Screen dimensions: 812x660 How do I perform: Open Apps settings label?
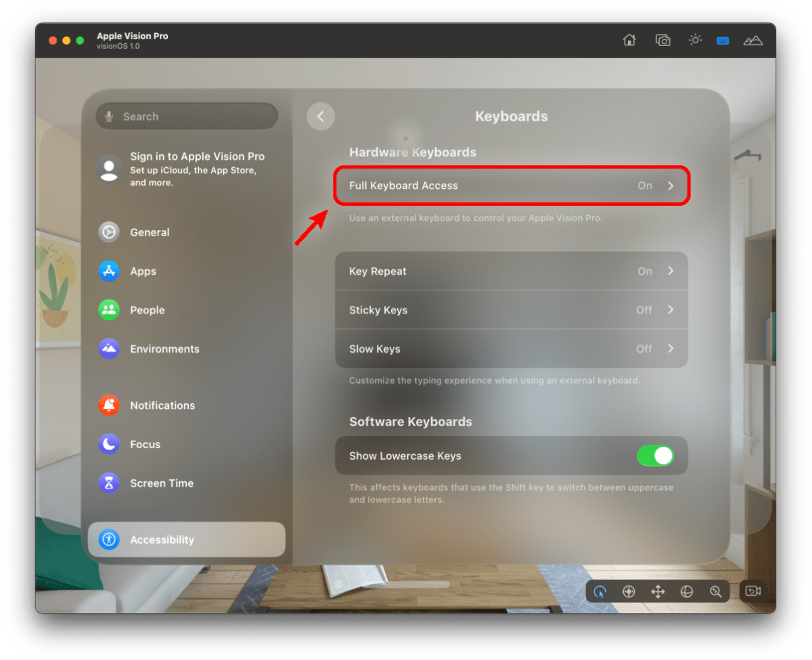coord(143,271)
